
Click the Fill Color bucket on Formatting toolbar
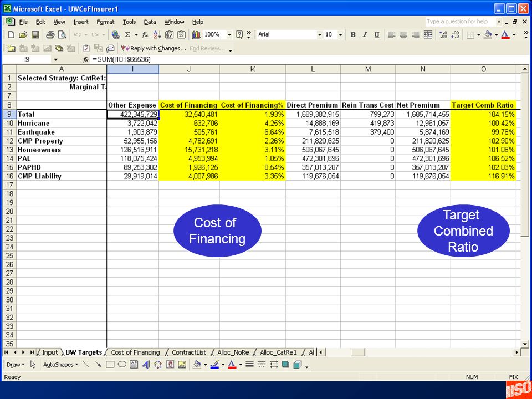point(488,34)
